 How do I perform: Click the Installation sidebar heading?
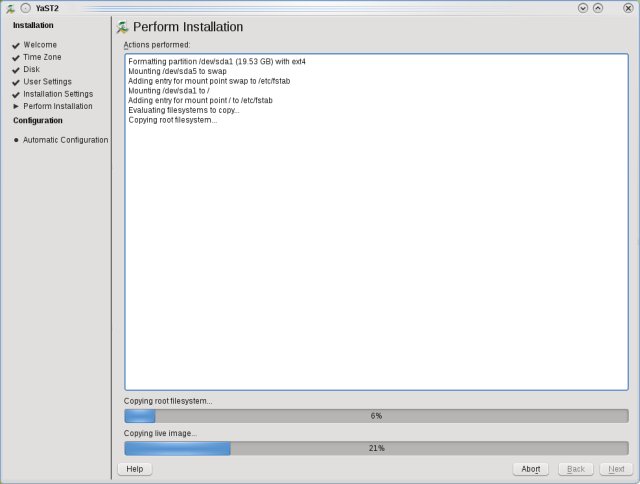click(x=33, y=25)
